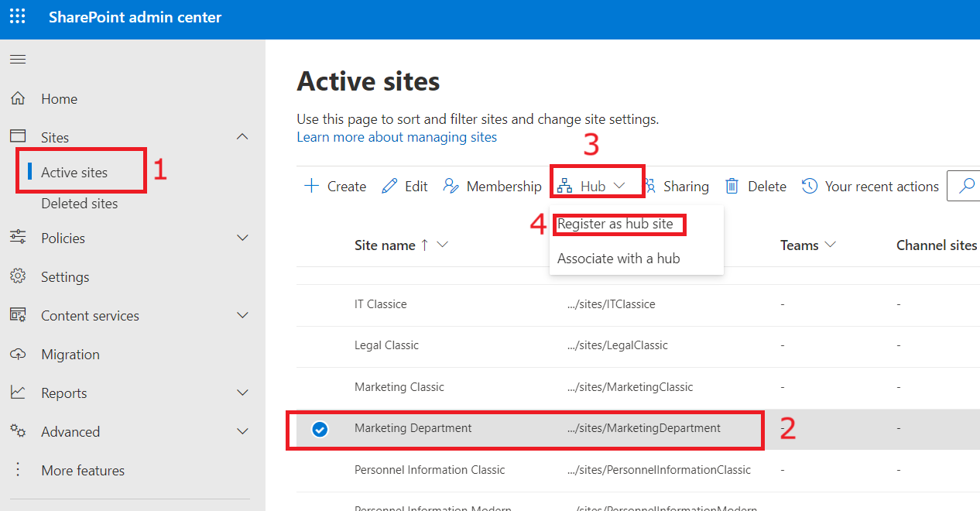Screen dimensions: 980x511
Task: Collapse navigation with the hamburger icon
Action: pyautogui.click(x=17, y=60)
